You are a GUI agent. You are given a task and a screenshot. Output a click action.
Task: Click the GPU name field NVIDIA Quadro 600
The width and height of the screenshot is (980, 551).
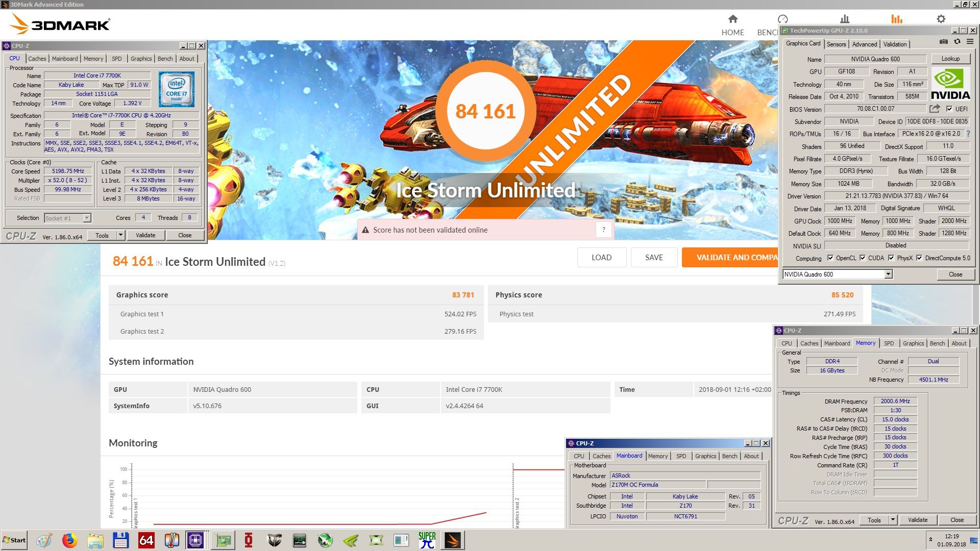point(875,59)
